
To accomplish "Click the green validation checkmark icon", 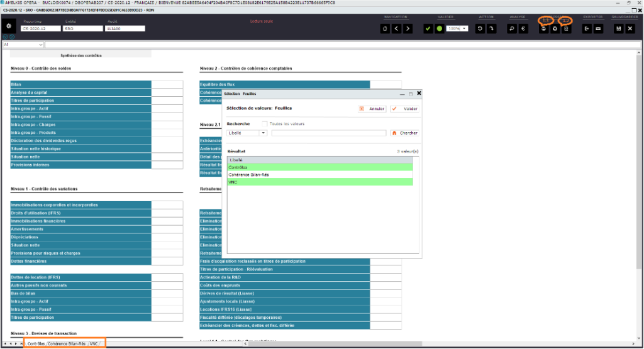I will [x=428, y=29].
